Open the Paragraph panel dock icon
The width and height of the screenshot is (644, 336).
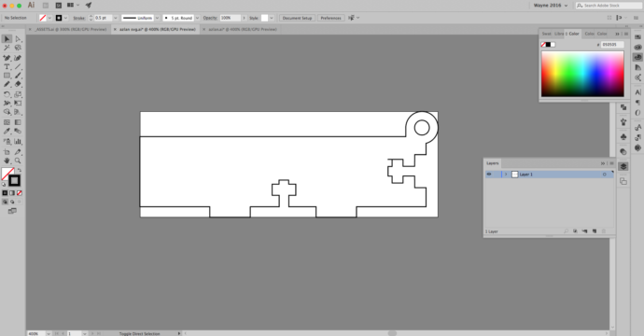point(637,103)
